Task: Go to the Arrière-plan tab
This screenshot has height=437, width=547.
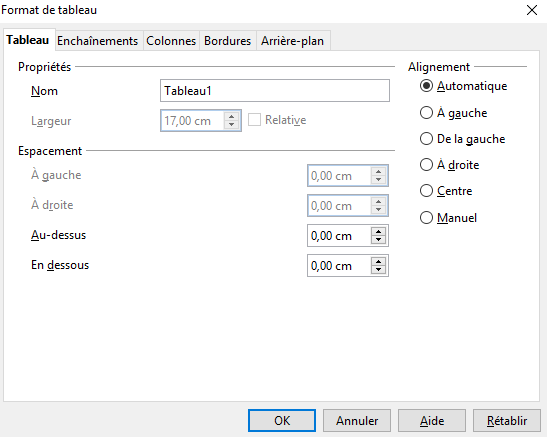Action: pos(292,41)
